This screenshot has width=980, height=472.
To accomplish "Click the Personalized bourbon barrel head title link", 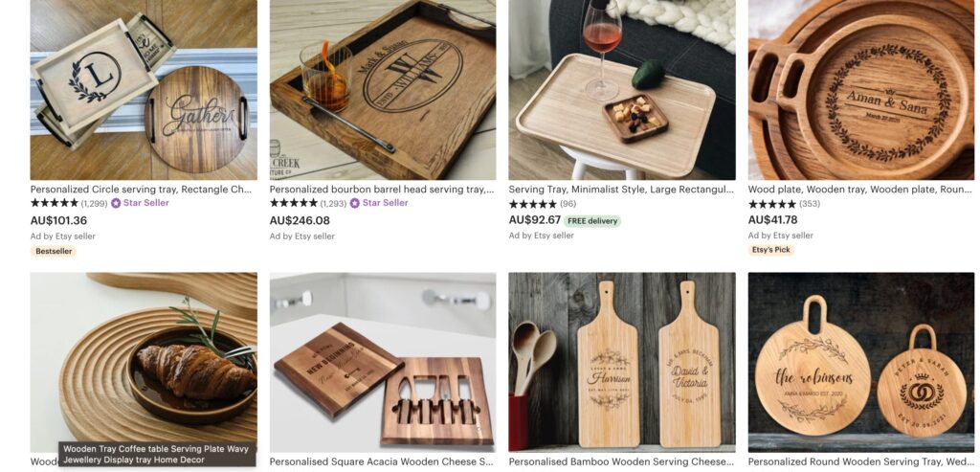I will pos(382,190).
